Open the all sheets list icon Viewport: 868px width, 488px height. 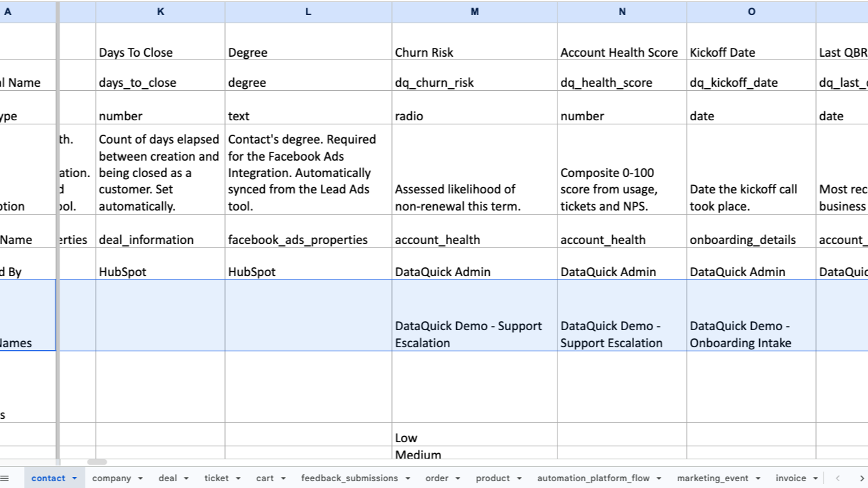point(5,478)
